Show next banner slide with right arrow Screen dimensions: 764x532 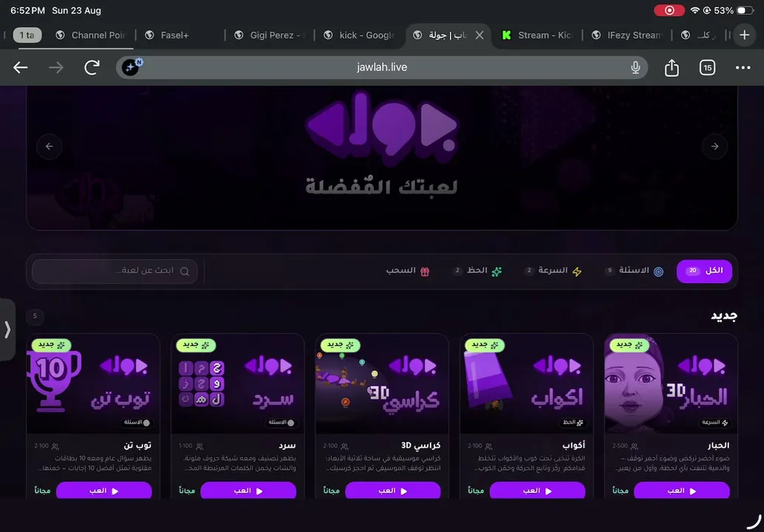[714, 146]
